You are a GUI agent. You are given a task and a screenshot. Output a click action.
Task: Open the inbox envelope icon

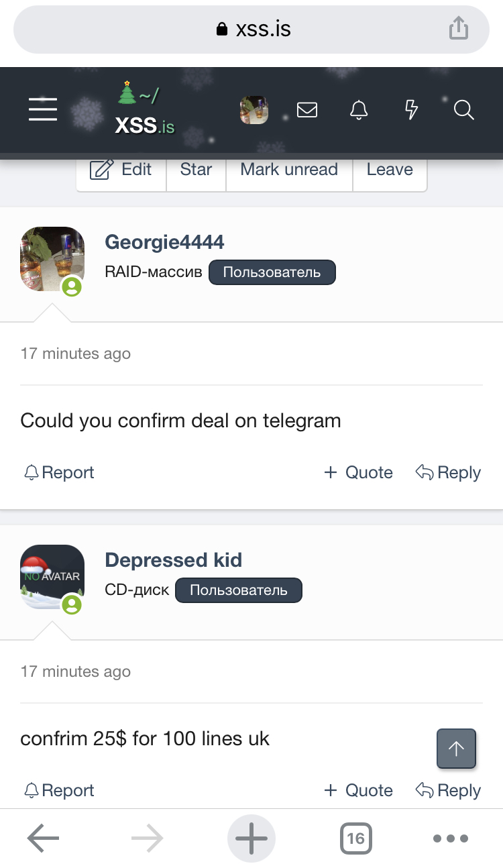[306, 109]
